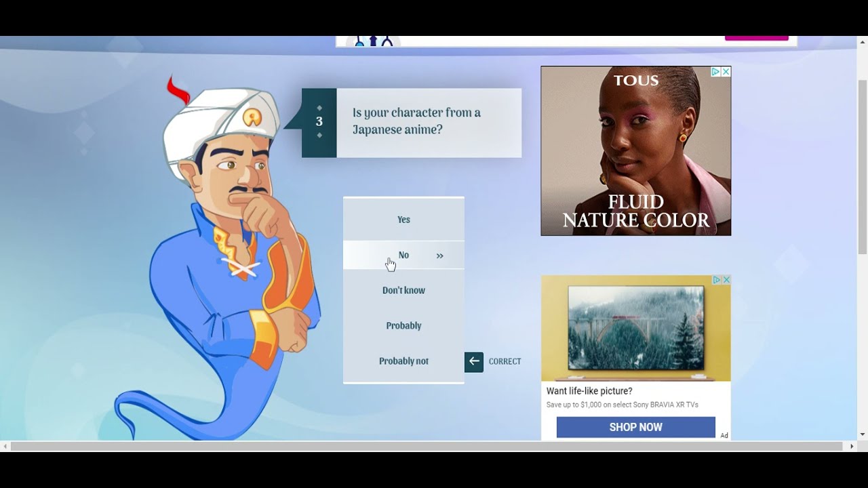This screenshot has height=488, width=868.
Task: Open the Sony BRAVIA TV ad image
Action: (635, 328)
